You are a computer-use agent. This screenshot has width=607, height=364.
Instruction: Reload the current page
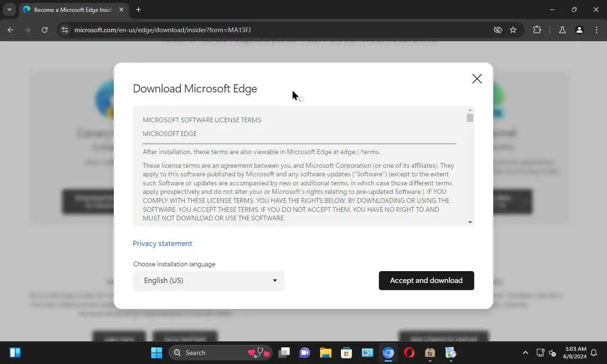pos(45,30)
